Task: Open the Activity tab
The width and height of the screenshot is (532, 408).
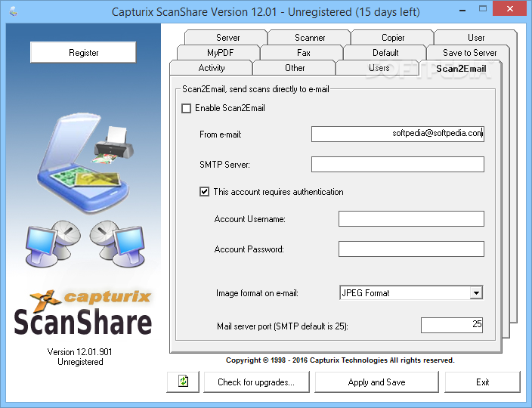Action: pyautogui.click(x=212, y=68)
